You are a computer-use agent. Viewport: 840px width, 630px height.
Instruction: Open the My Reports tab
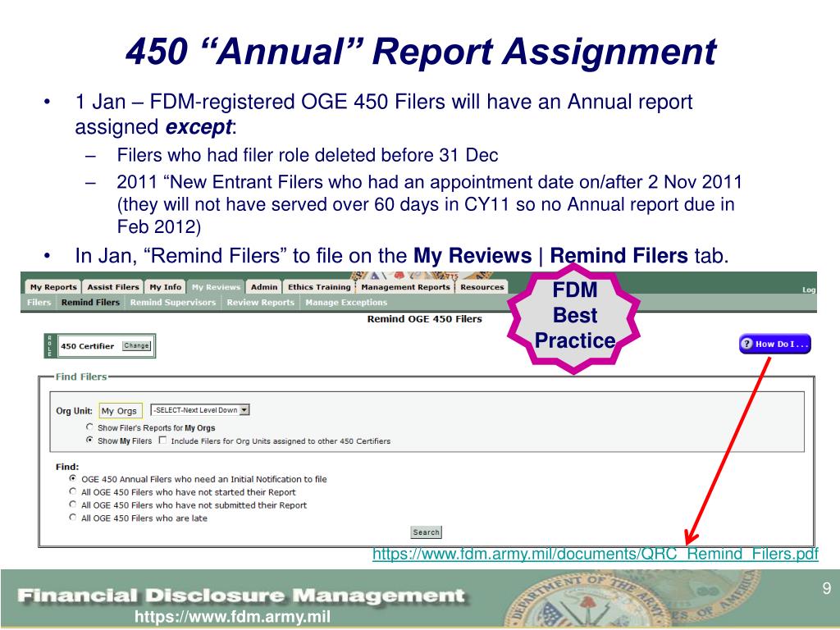pos(53,287)
